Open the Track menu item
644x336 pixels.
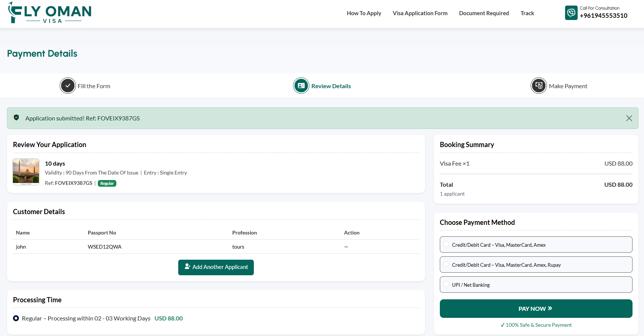tap(527, 13)
